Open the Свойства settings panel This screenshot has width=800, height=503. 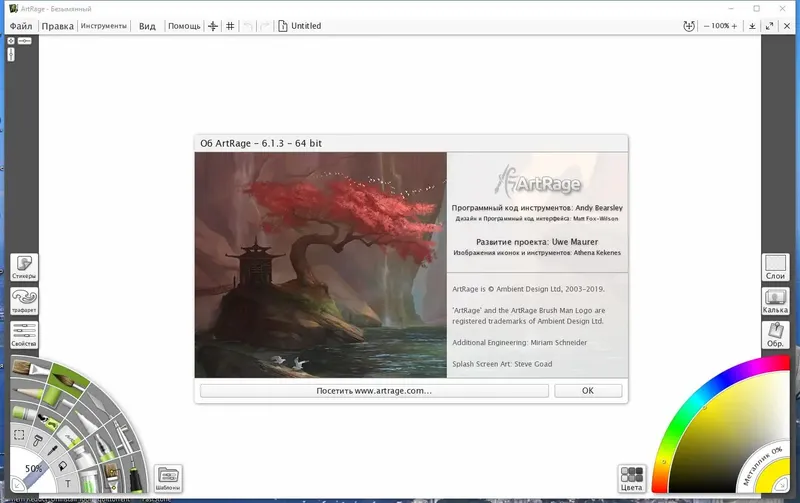(x=24, y=335)
